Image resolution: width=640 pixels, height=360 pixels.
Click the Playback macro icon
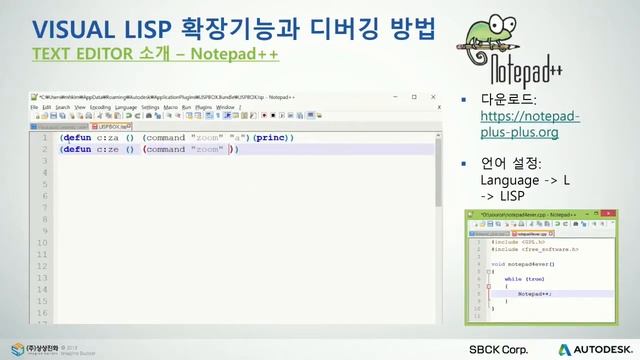click(282, 116)
